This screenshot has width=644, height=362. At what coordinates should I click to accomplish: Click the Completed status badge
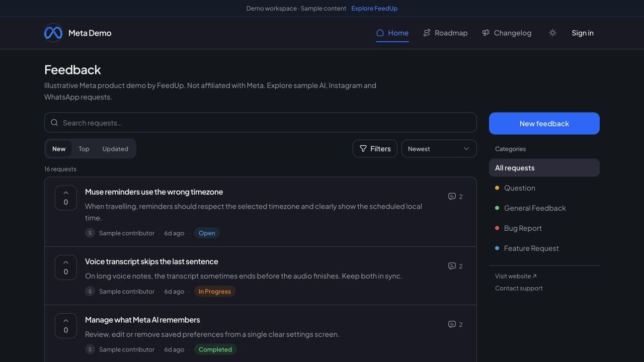pyautogui.click(x=215, y=349)
